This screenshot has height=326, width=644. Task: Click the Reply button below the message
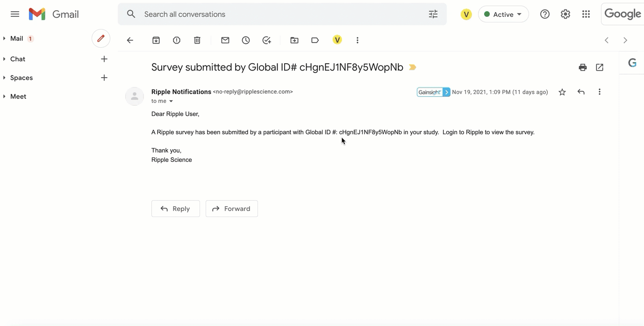(176, 209)
